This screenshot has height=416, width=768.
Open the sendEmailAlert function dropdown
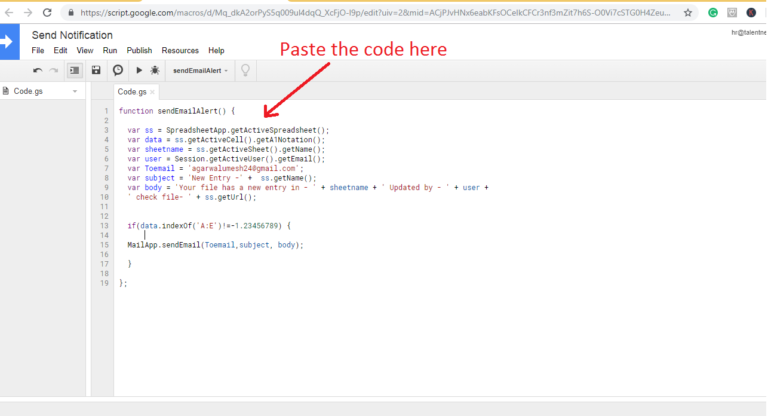point(200,71)
